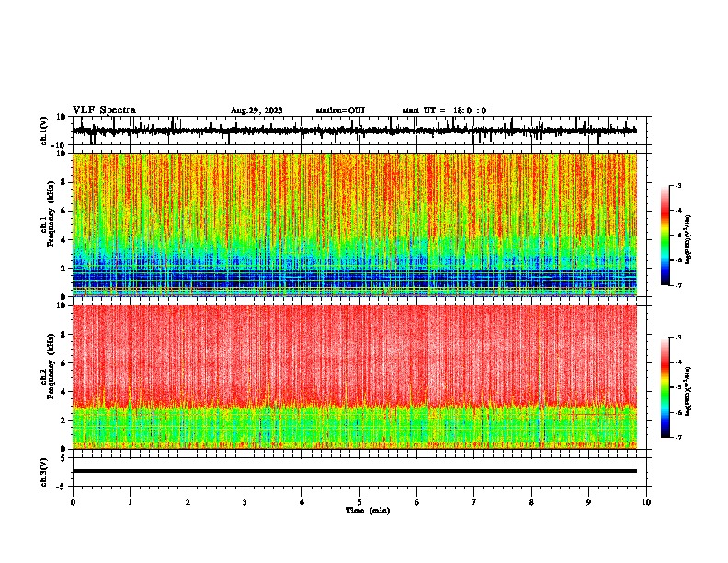The image size is (728, 563).
Task: Click the ch.1 voltage waveform trace
Action: click(x=355, y=131)
